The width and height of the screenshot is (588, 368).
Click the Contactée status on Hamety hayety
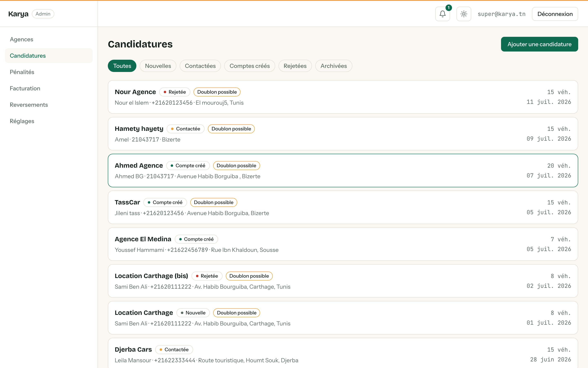pyautogui.click(x=185, y=129)
